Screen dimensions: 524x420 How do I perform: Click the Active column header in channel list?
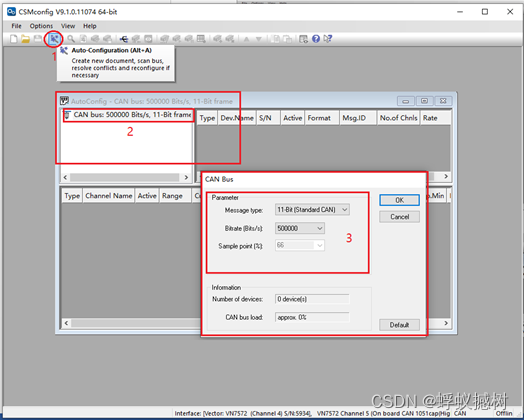pyautogui.click(x=147, y=196)
